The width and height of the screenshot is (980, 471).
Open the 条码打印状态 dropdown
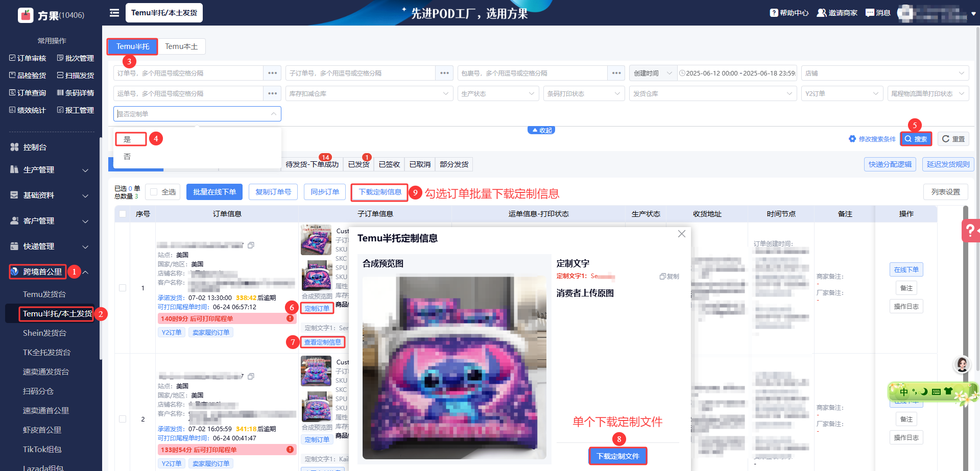pos(584,93)
